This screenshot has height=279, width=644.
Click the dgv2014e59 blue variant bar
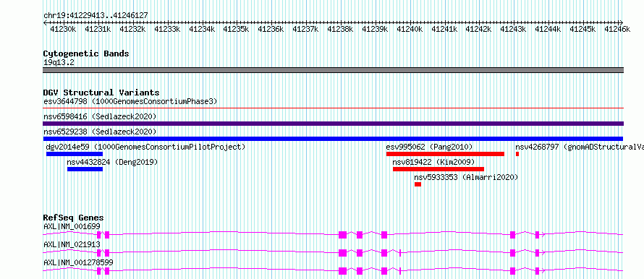pos(75,154)
